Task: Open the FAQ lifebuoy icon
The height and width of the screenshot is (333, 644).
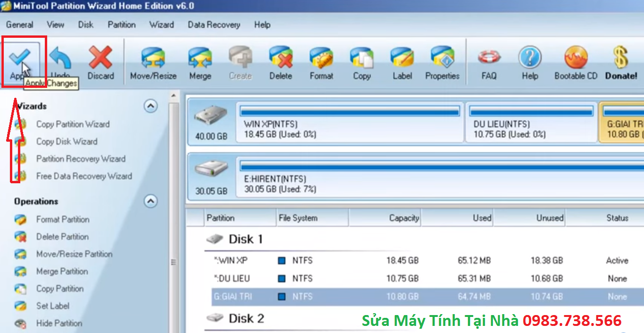Action: point(489,58)
